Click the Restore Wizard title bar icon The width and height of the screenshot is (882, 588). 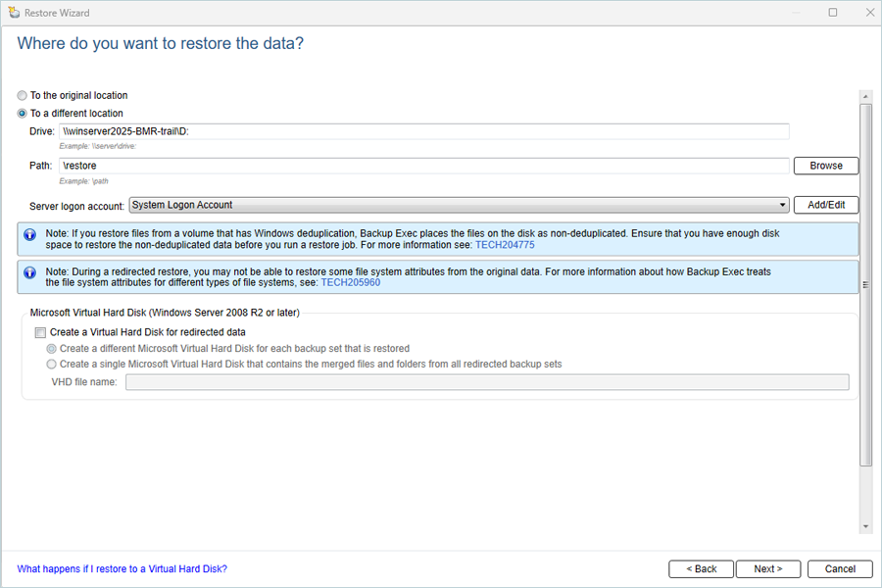coord(14,13)
